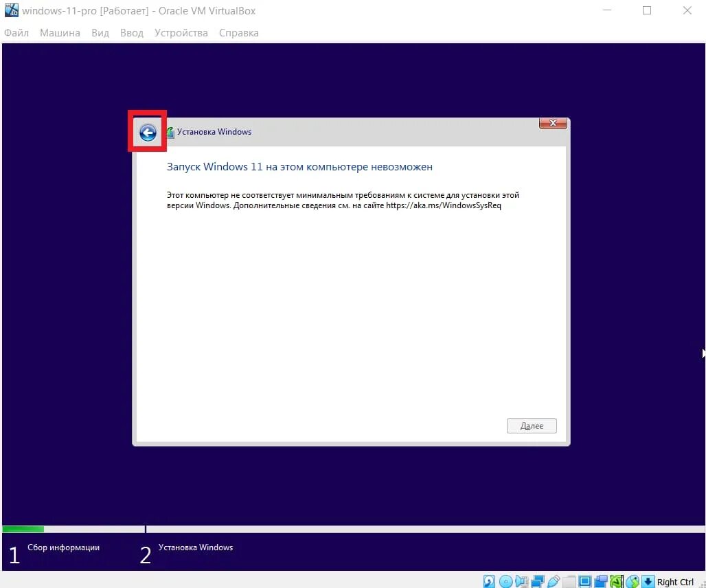This screenshot has height=588, width=706.
Task: Click the audio status icon
Action: (x=522, y=581)
